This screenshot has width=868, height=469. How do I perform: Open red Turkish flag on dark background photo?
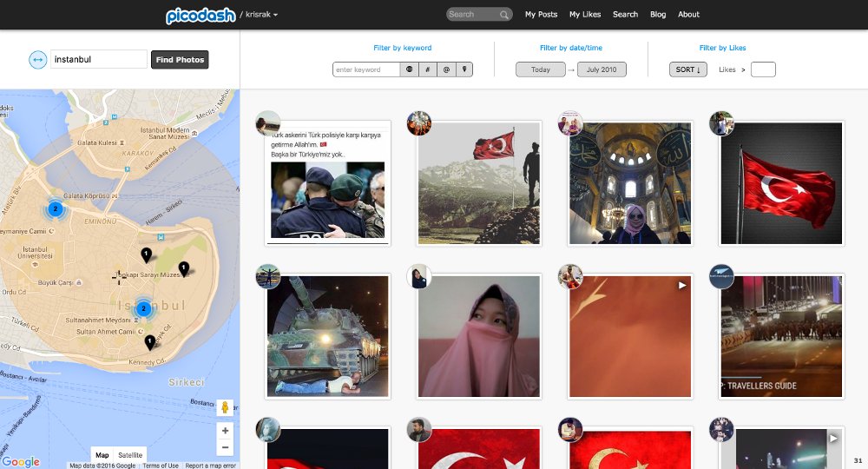tap(781, 183)
